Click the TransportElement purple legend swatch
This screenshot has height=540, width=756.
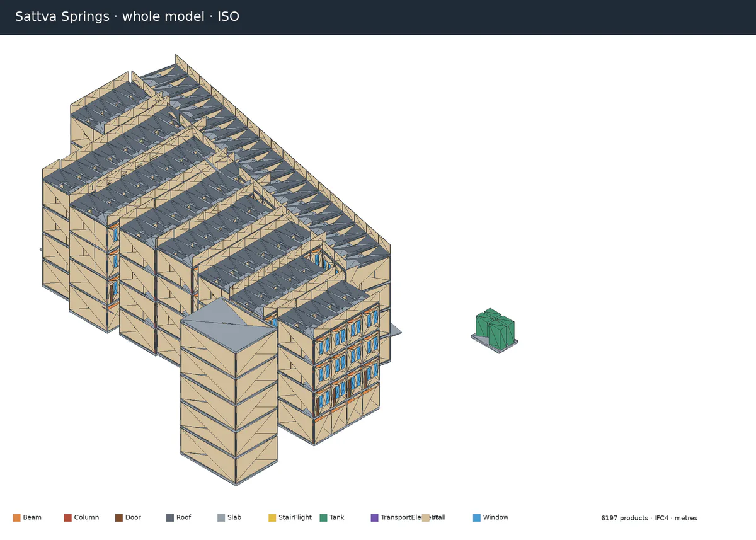pos(375,518)
